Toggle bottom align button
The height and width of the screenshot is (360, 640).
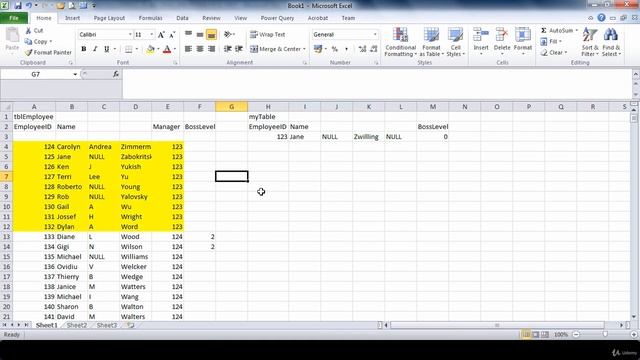[x=211, y=35]
